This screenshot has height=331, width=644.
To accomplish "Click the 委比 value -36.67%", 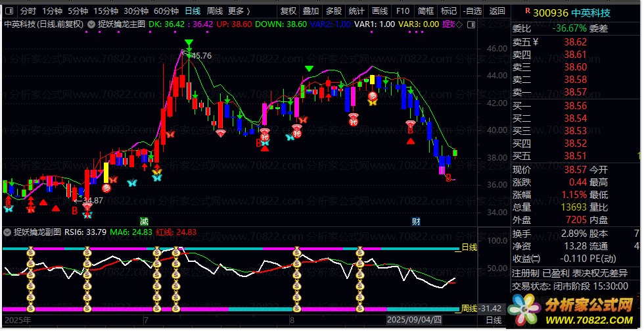I will [569, 28].
